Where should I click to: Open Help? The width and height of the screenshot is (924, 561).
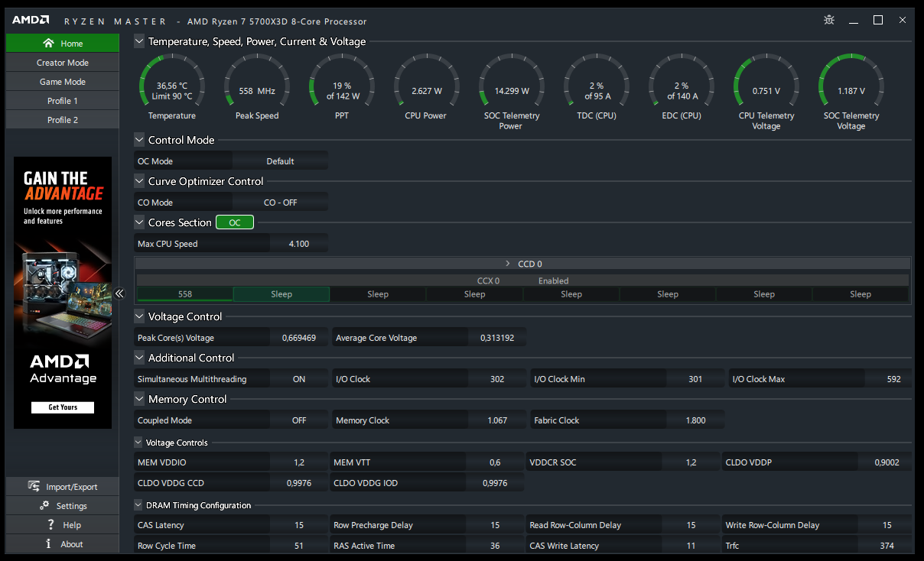pyautogui.click(x=63, y=525)
